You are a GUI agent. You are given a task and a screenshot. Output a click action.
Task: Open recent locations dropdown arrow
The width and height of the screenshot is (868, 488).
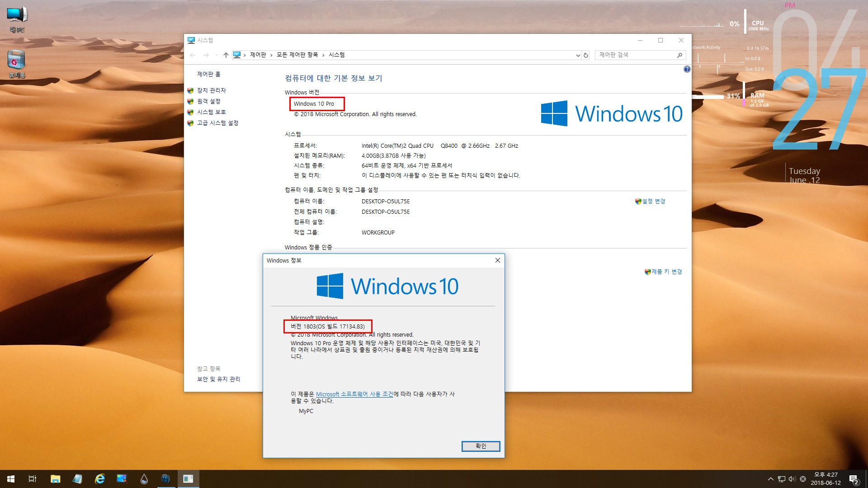click(x=217, y=55)
